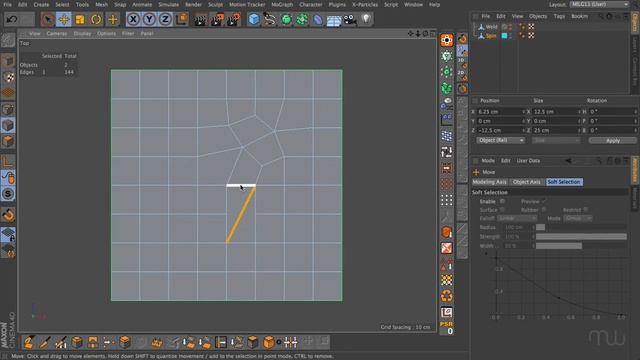Select the Live Selection arrow tool
The height and width of the screenshot is (360, 640).
(x=47, y=19)
